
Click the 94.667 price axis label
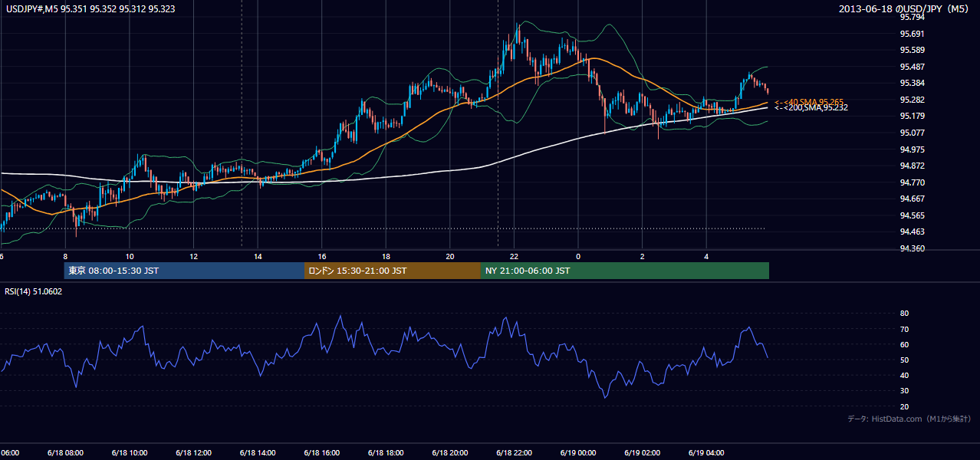coord(912,199)
